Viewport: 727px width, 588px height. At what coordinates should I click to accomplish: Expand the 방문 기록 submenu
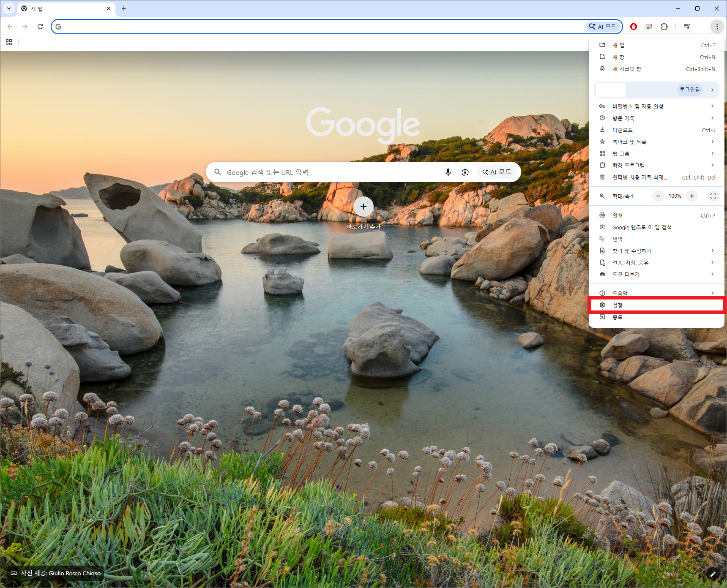pos(657,118)
